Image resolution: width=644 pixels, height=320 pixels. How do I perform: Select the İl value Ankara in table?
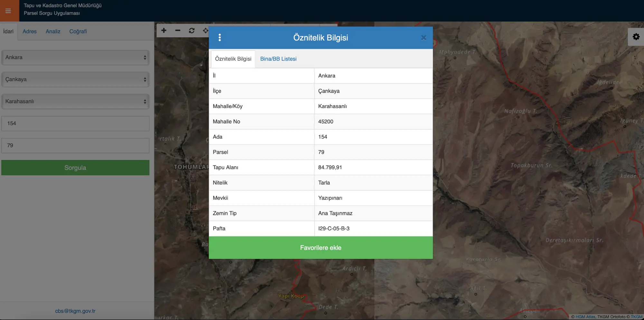coord(327,76)
